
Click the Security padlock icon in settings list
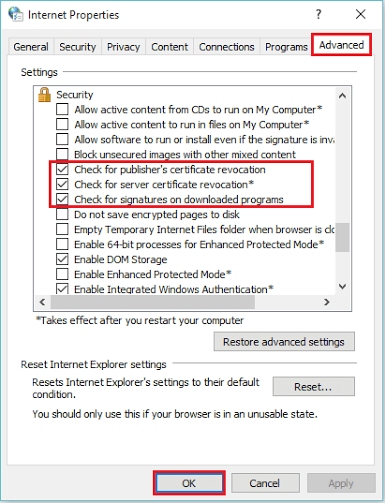[44, 95]
